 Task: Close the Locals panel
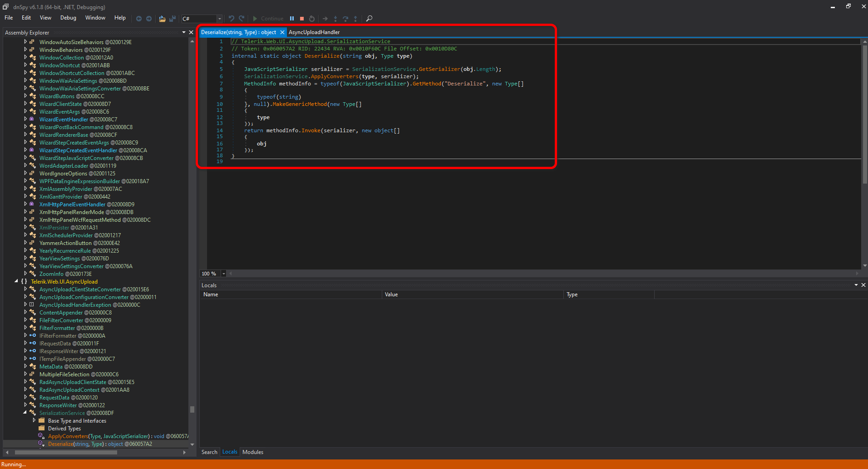click(863, 285)
